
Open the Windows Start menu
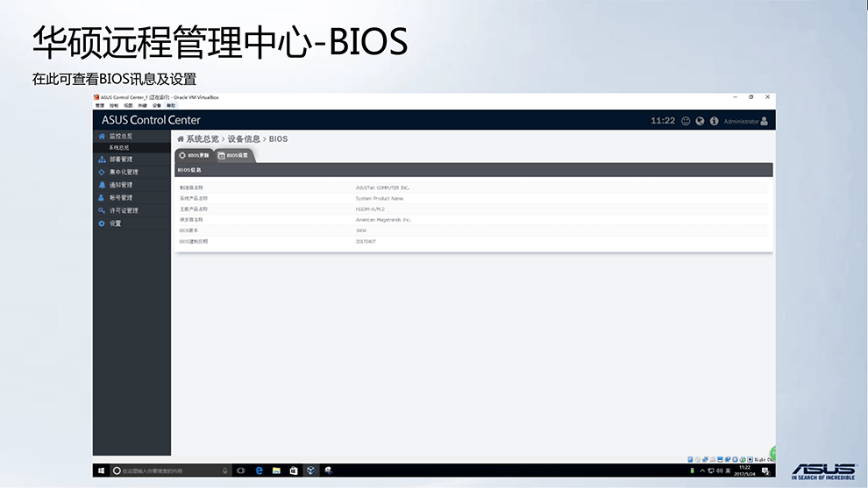(x=102, y=470)
